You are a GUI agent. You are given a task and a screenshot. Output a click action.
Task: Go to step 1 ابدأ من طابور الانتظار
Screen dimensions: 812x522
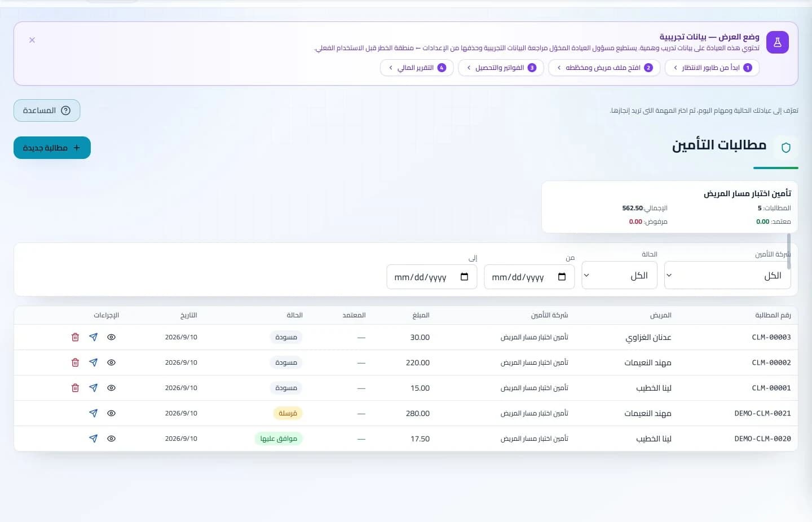[x=712, y=68]
